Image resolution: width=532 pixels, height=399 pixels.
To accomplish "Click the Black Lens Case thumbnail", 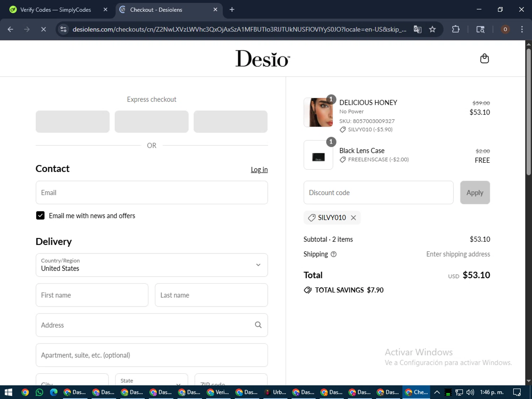I will coord(318,155).
